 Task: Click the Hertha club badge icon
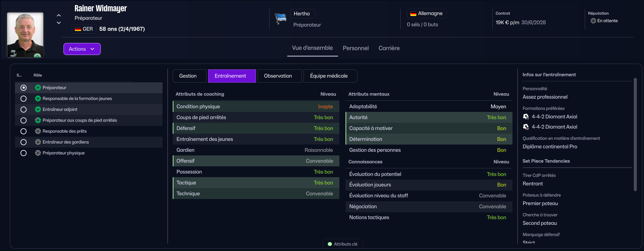(x=280, y=19)
